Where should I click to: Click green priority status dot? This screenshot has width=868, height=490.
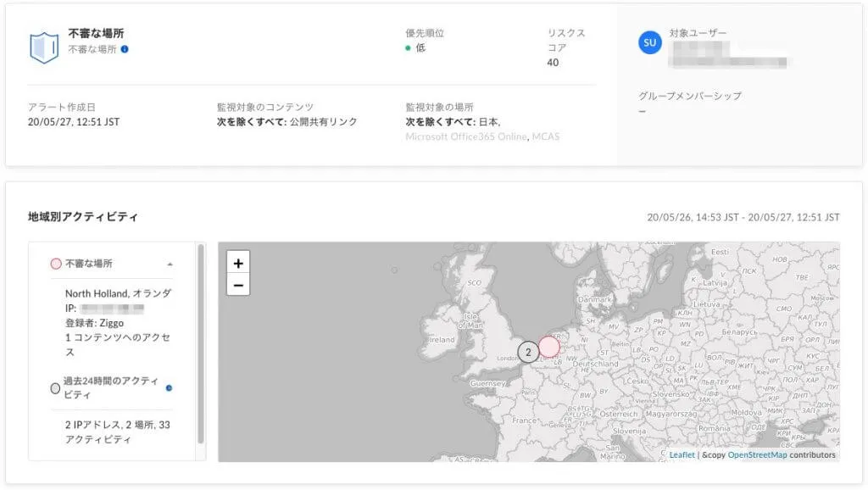coord(408,48)
